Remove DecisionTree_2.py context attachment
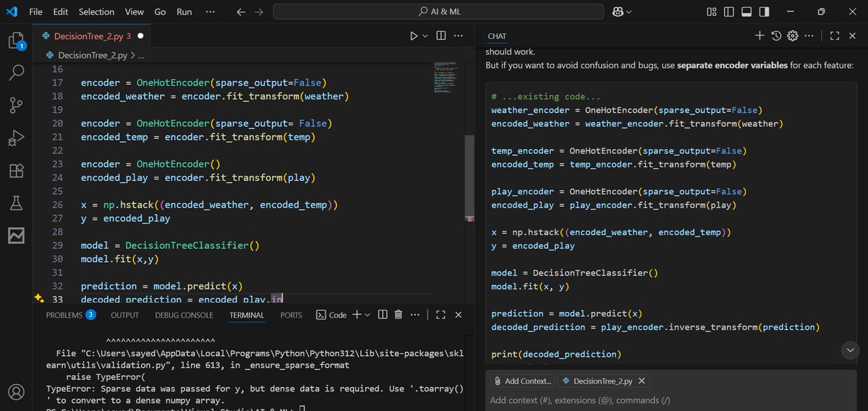Image resolution: width=868 pixels, height=411 pixels. click(x=642, y=381)
